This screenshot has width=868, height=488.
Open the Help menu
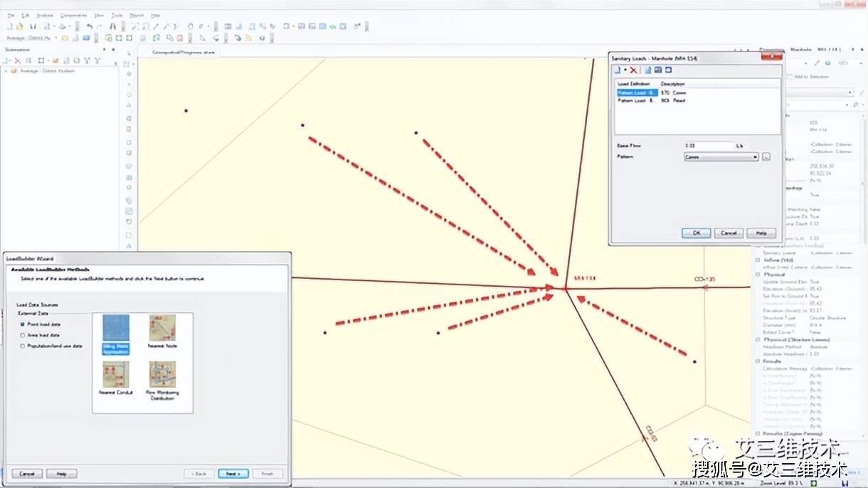click(x=156, y=15)
